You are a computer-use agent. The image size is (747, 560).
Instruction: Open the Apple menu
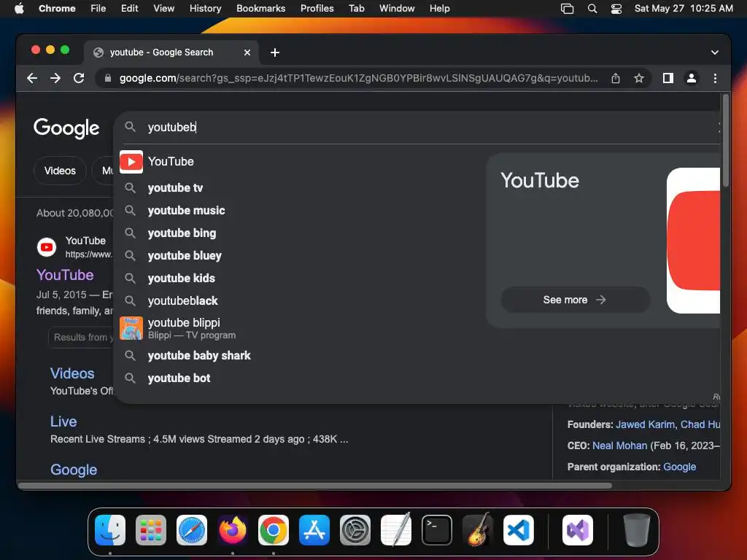point(19,8)
